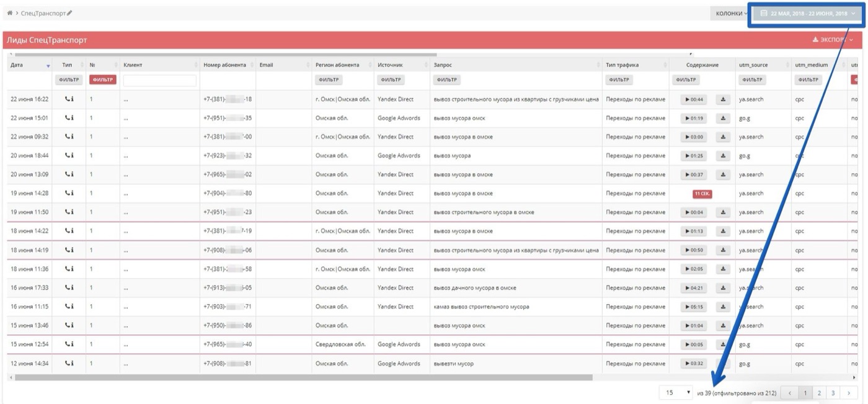Play the 04:21 call recording
This screenshot has width=868, height=404.
point(694,288)
